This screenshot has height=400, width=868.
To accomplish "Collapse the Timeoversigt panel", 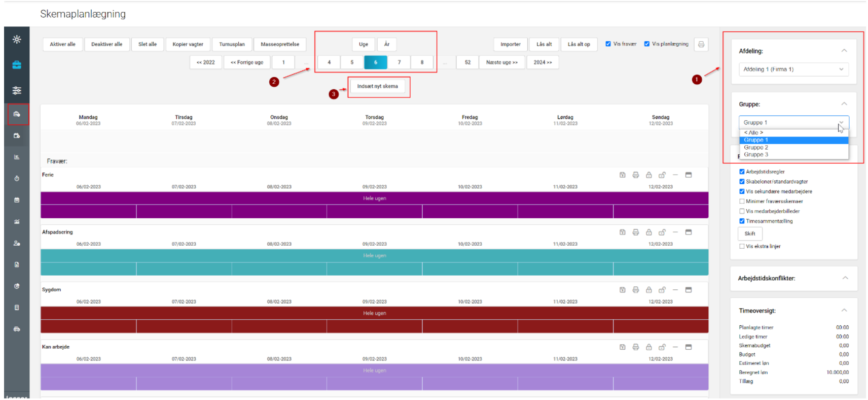I will (844, 311).
